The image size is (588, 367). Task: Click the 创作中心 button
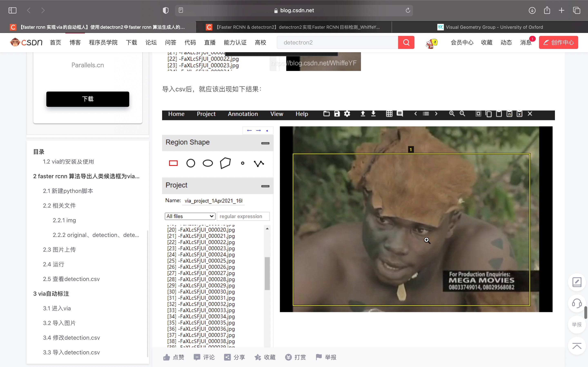coord(558,42)
